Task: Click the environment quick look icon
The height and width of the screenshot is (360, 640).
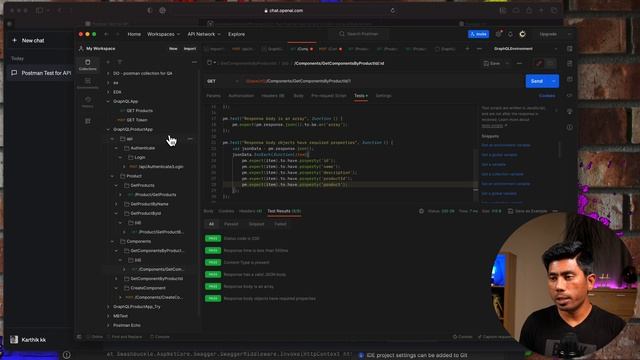Action: coord(569,49)
